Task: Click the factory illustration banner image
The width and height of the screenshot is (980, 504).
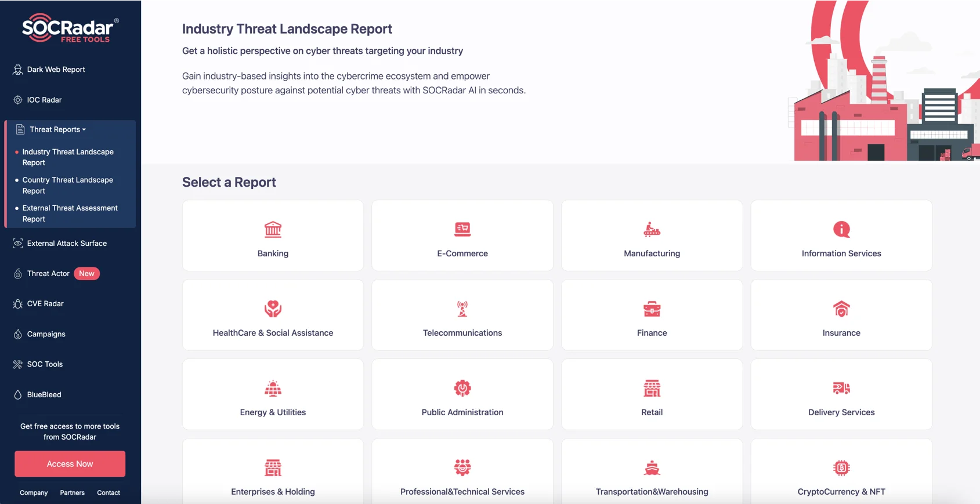Action: (x=884, y=81)
